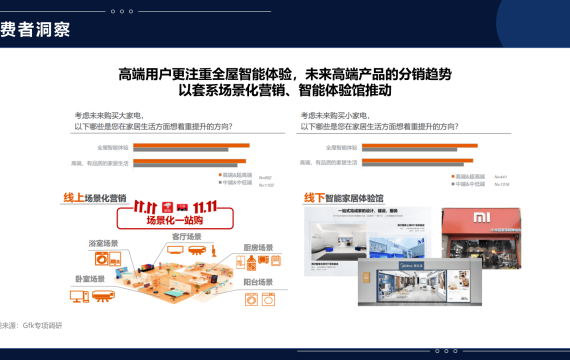Viewport: 570px width, 360px height.
Task: Click the isometric home floor-plan illustration
Action: [173, 282]
